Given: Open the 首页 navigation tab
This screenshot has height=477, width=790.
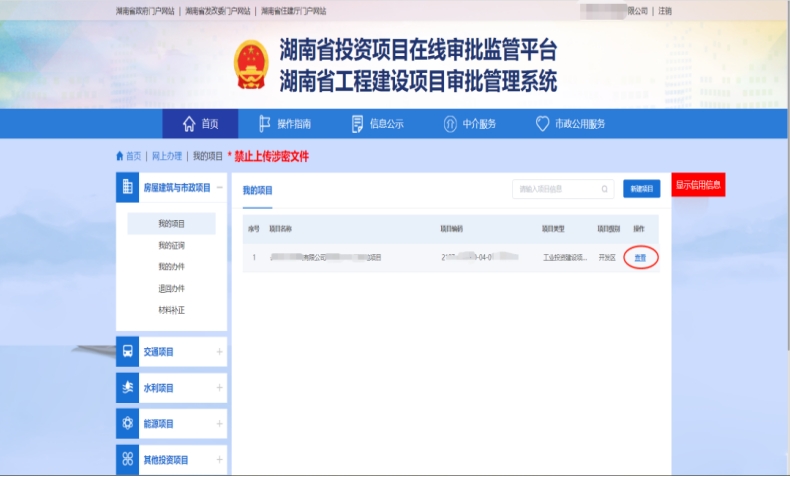Looking at the screenshot, I should tap(200, 123).
